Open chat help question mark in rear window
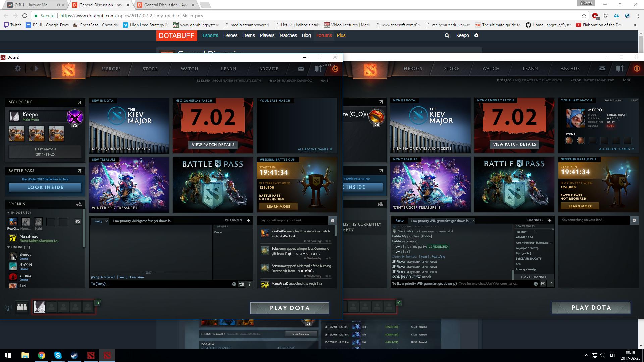The height and width of the screenshot is (362, 644). (551, 284)
